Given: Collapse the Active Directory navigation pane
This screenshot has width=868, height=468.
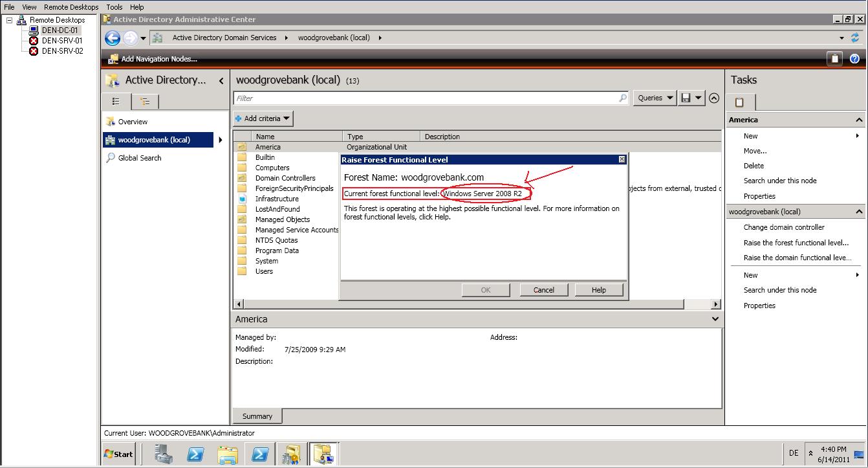Looking at the screenshot, I should point(221,81).
